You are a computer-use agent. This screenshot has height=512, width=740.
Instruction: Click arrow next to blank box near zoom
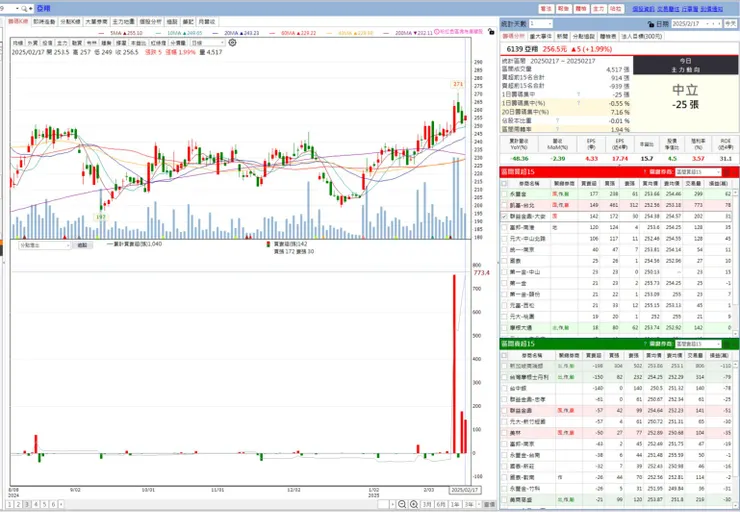[393, 504]
